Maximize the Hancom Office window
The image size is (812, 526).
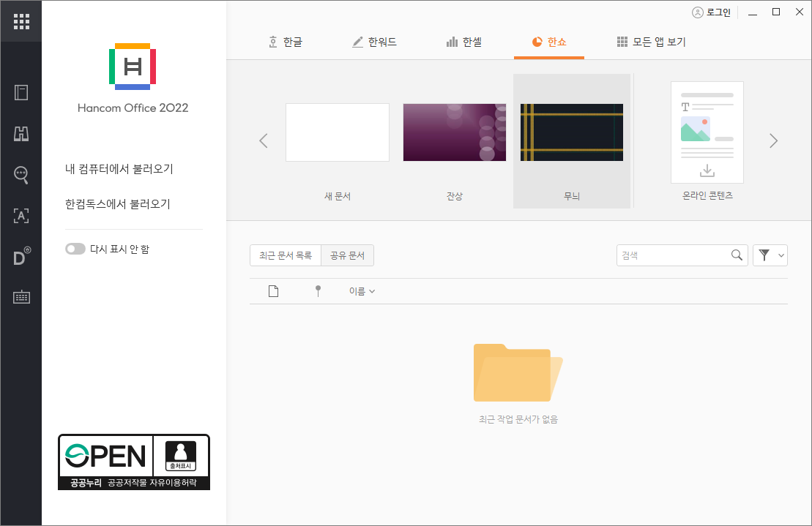[775, 12]
